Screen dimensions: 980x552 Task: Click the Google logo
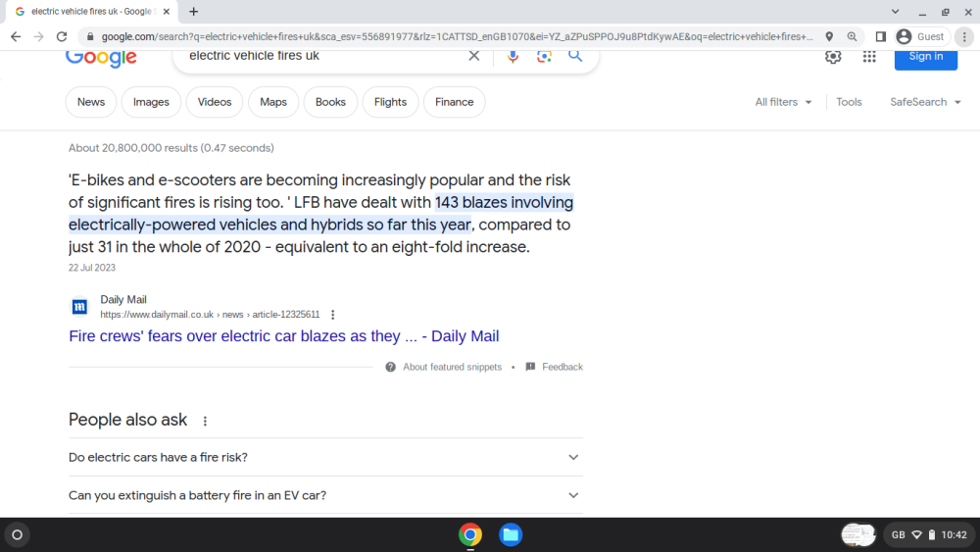[101, 58]
